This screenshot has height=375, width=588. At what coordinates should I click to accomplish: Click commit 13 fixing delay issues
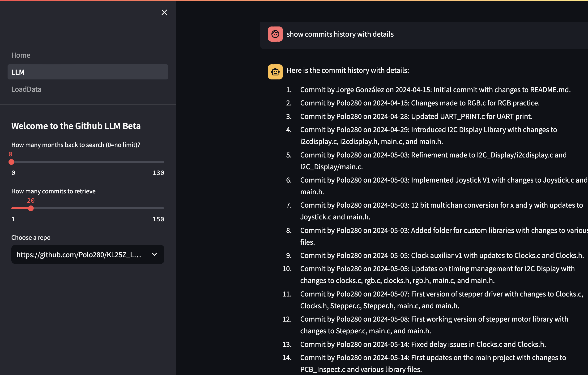coord(423,344)
